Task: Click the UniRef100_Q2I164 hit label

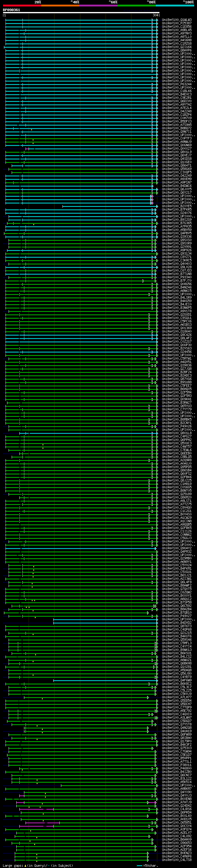Action: click(176, 47)
